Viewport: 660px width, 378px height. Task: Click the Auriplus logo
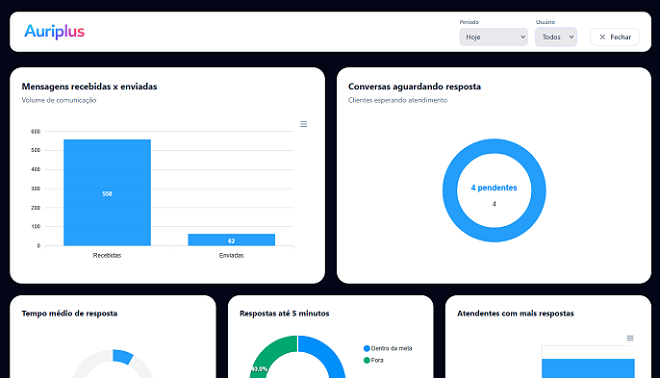click(x=54, y=32)
